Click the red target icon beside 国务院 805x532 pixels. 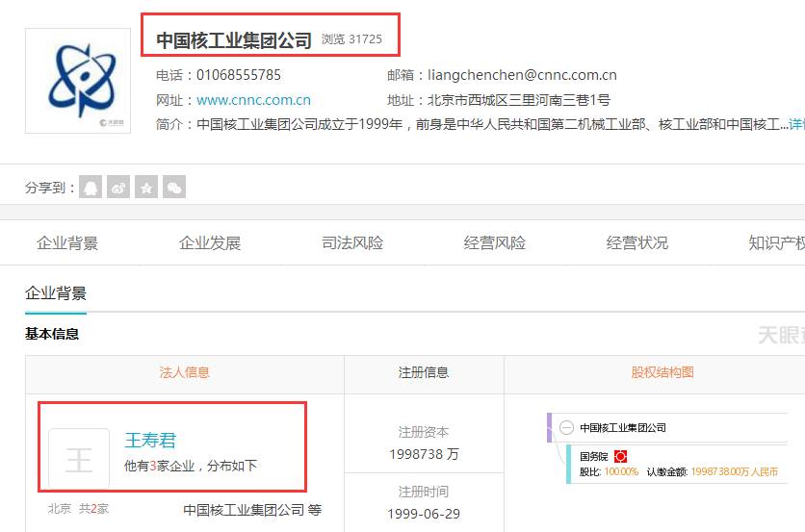tap(621, 456)
